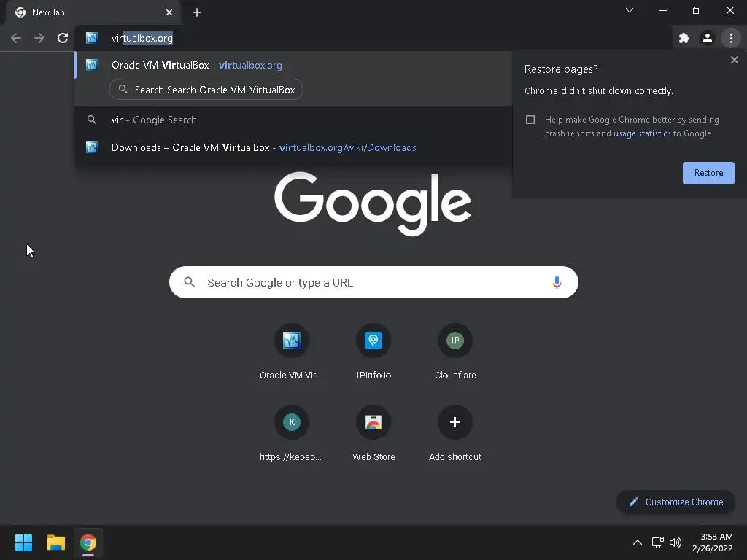Start voice search with microphone icon
The width and height of the screenshot is (747, 560).
pyautogui.click(x=557, y=282)
